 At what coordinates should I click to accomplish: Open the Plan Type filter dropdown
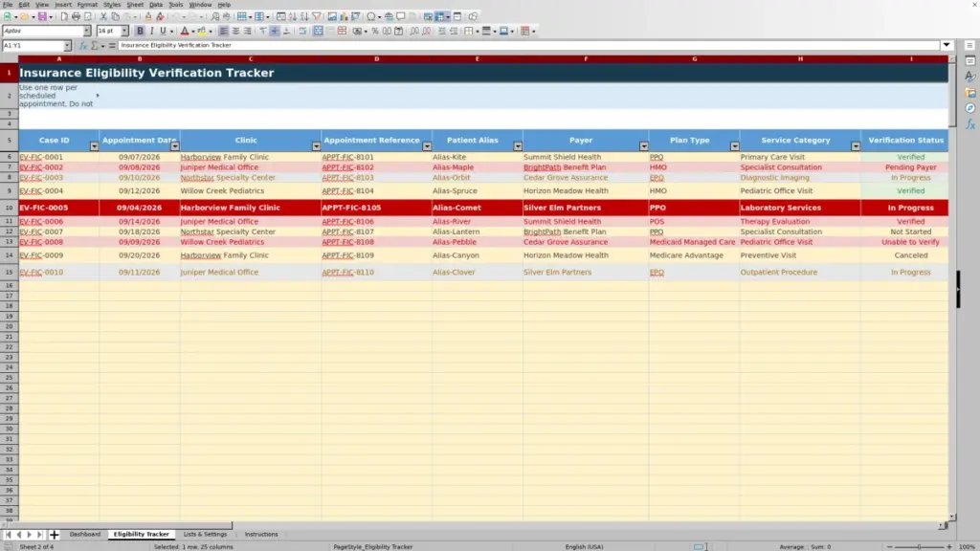(x=735, y=146)
